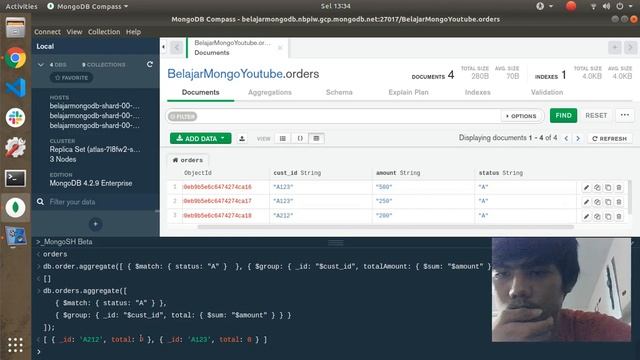Refresh the databases list in sidebar

pyautogui.click(x=150, y=64)
